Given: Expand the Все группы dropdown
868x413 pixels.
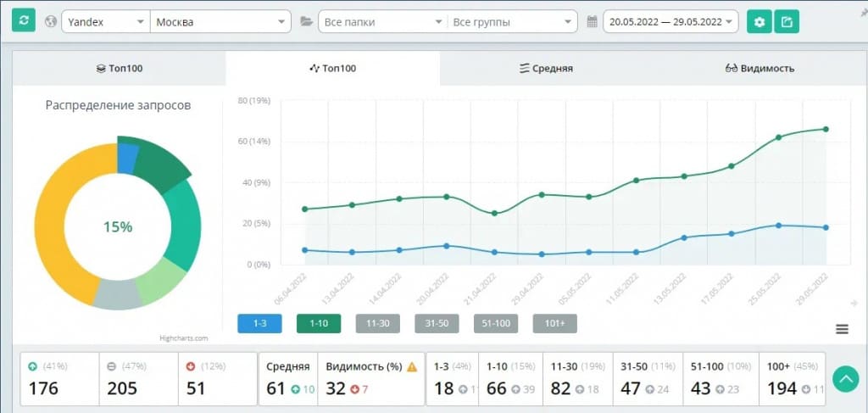Looking at the screenshot, I should point(511,22).
